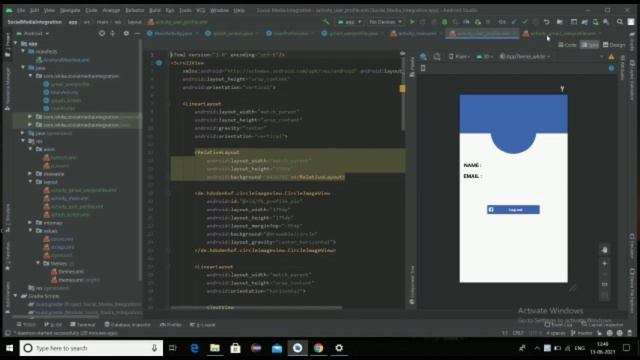Click the horizontal scrollbar of code editor
The width and height of the screenshot is (640, 360).
[256, 308]
